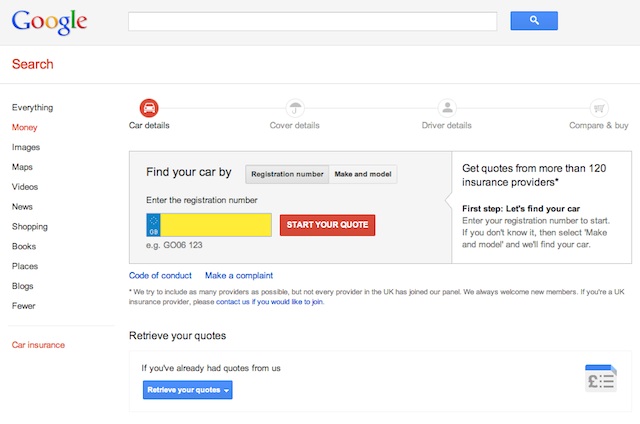
Task: Click the blue search magnifier button
Action: [x=534, y=20]
